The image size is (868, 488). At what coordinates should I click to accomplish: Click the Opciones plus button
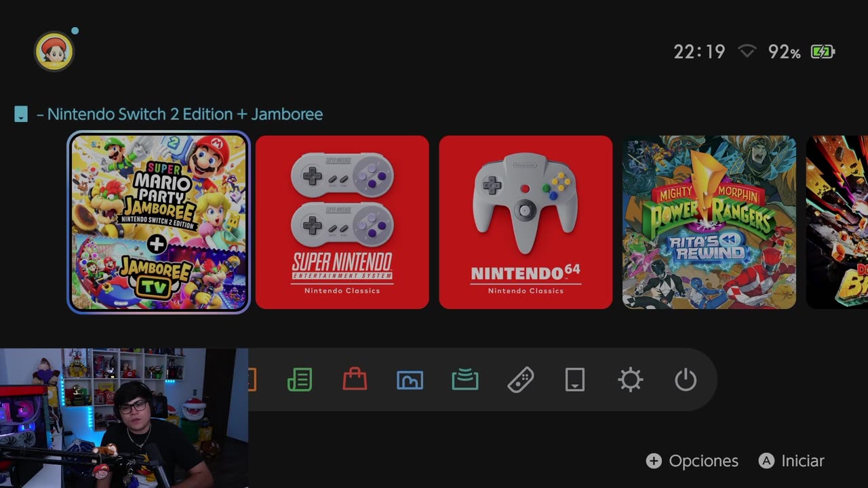(x=692, y=461)
